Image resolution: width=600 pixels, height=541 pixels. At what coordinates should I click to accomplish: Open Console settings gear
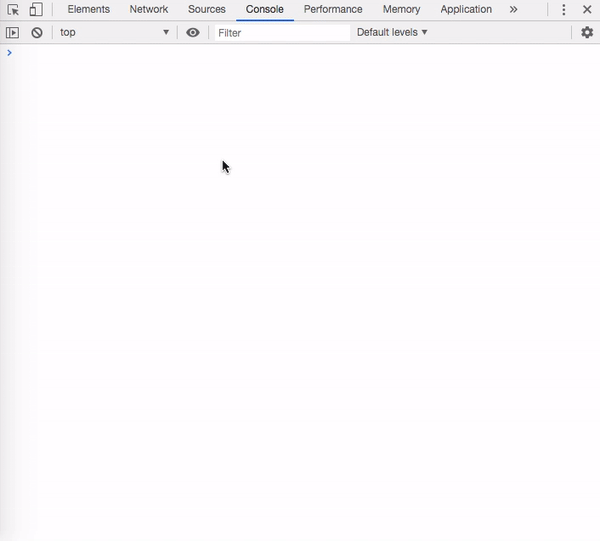point(587,33)
